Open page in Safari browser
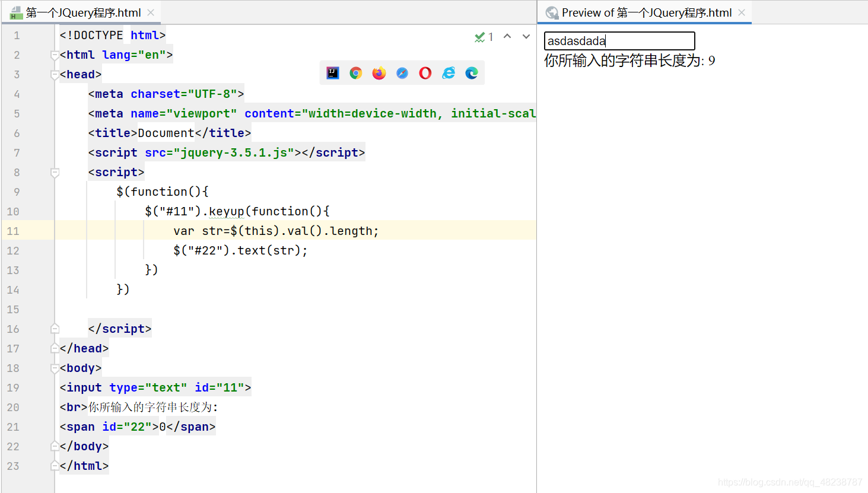The height and width of the screenshot is (493, 868). click(402, 73)
